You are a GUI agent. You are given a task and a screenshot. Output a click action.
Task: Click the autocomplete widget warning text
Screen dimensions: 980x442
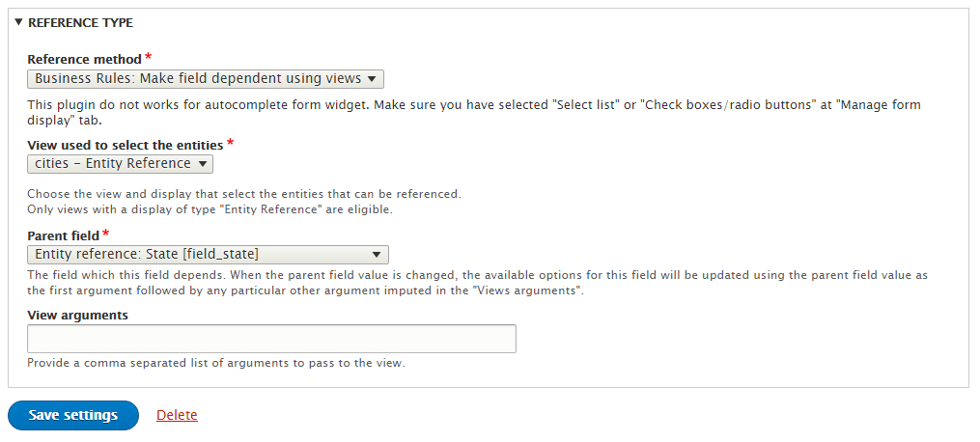coord(474,112)
